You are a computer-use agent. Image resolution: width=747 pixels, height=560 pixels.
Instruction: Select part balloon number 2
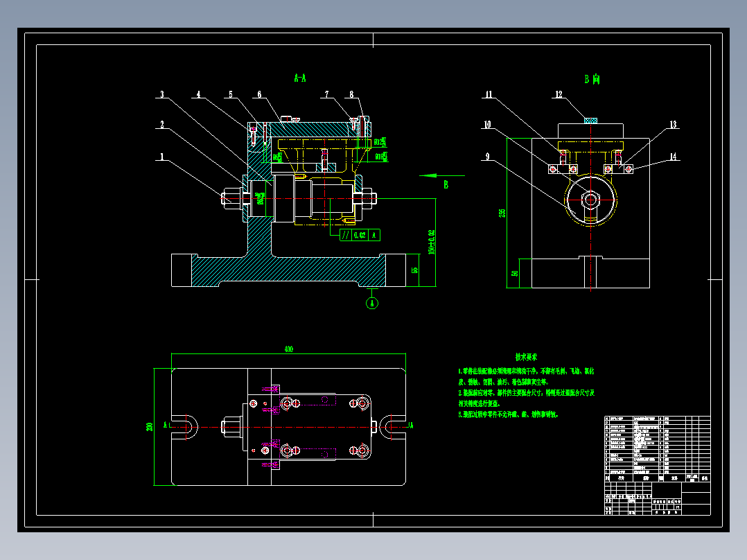point(162,124)
